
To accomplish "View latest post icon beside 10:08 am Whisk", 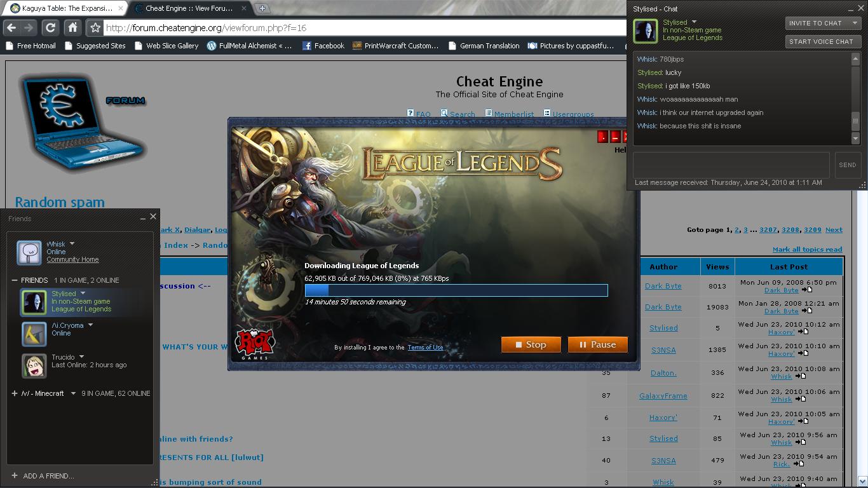I will [800, 376].
